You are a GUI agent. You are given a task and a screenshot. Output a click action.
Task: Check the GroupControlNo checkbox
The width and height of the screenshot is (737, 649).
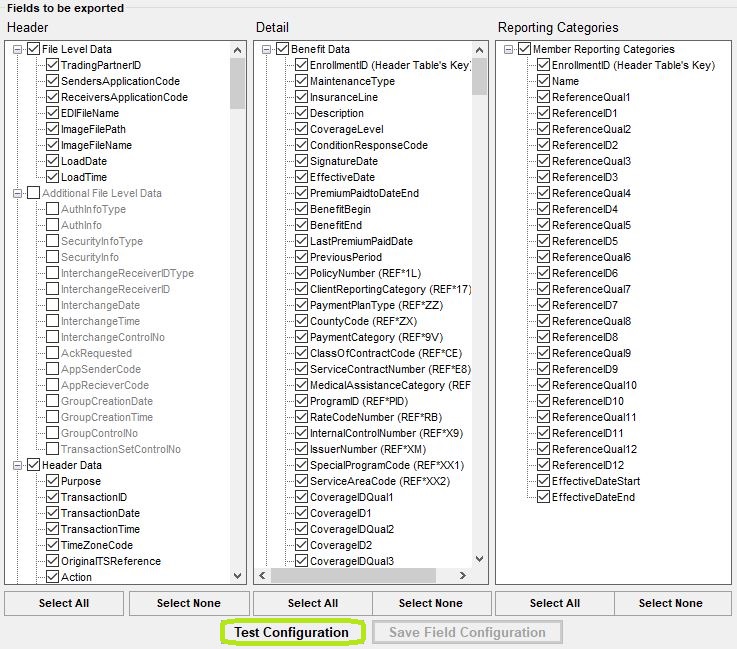click(53, 433)
